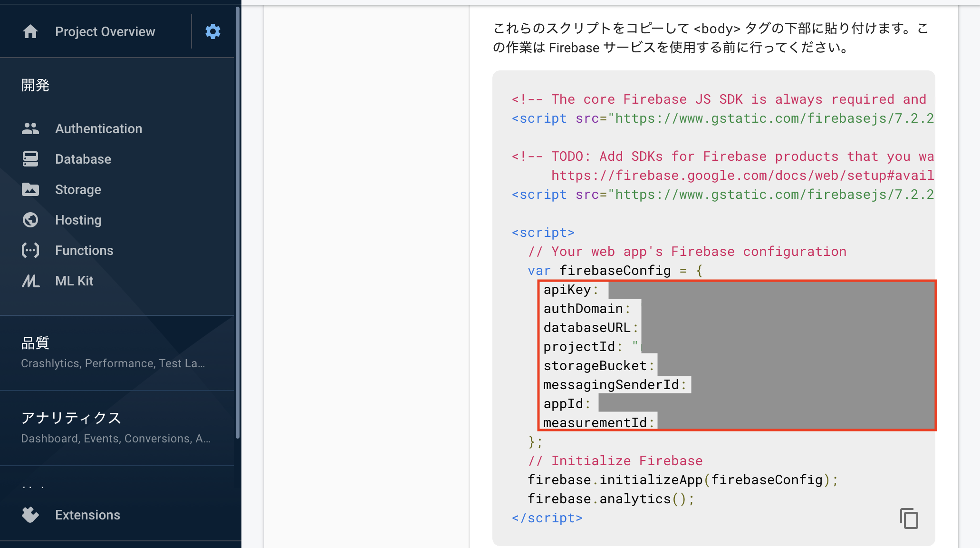This screenshot has width=980, height=548.
Task: Open Extensions in sidebar
Action: click(87, 515)
